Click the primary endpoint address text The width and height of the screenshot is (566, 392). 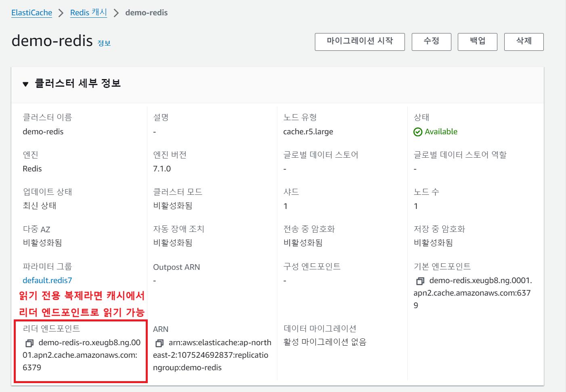coord(473,293)
